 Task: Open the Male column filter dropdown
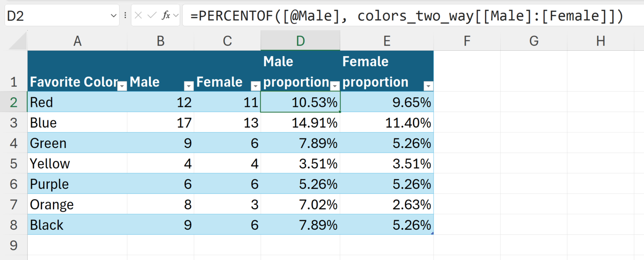tap(189, 86)
